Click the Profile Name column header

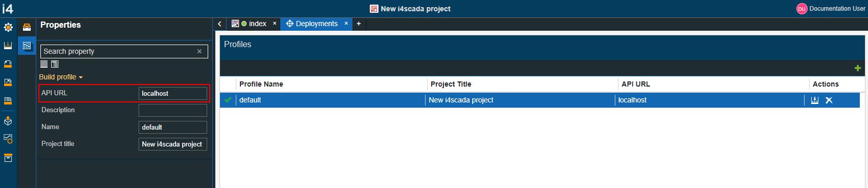pyautogui.click(x=261, y=84)
